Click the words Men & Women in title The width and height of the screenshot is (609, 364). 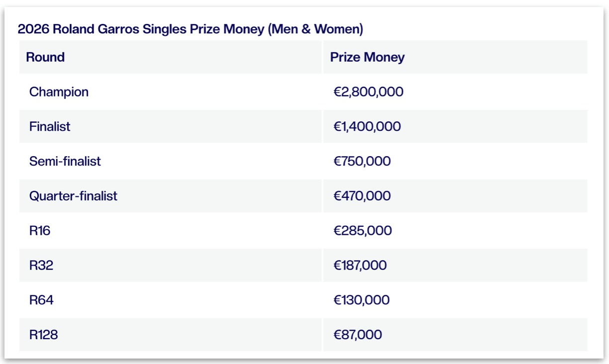[x=315, y=29]
